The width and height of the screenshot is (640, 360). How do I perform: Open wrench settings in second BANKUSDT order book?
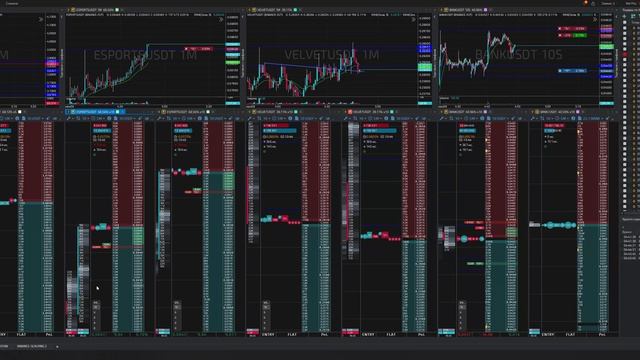(532, 118)
